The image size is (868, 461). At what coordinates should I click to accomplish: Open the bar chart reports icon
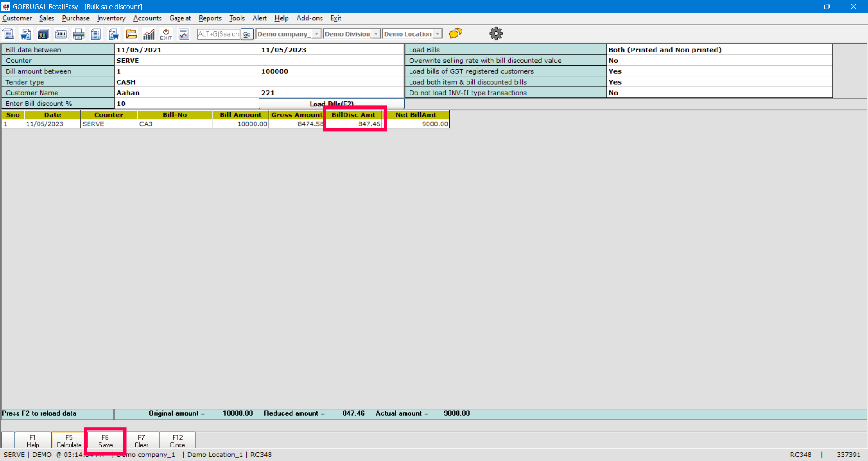point(149,34)
